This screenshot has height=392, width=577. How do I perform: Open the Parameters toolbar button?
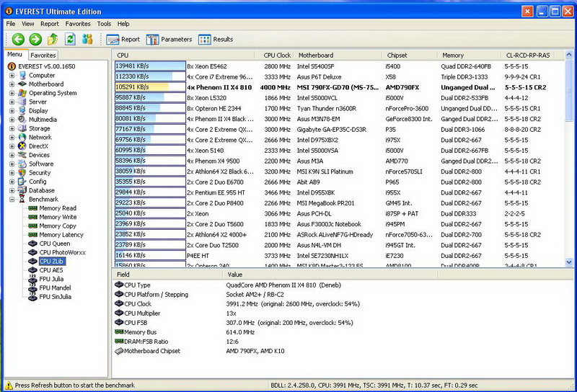coord(169,40)
